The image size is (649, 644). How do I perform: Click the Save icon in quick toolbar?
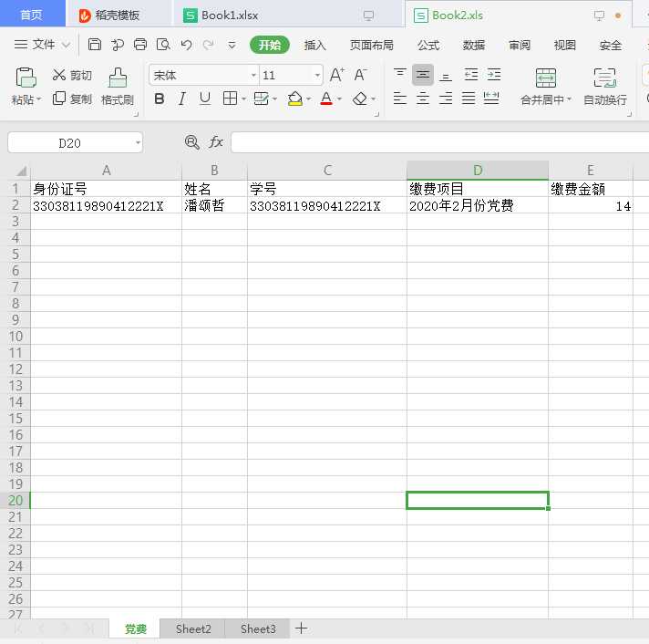(95, 45)
